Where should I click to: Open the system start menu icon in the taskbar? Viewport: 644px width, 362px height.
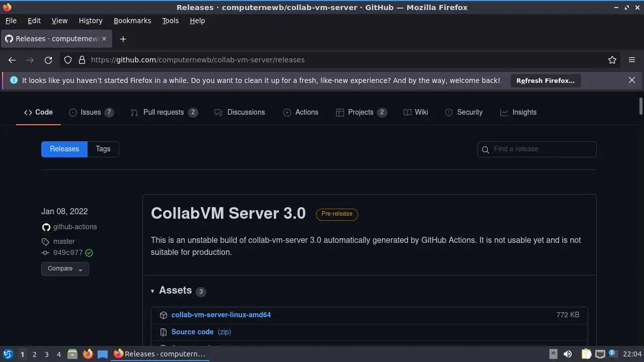point(8,354)
